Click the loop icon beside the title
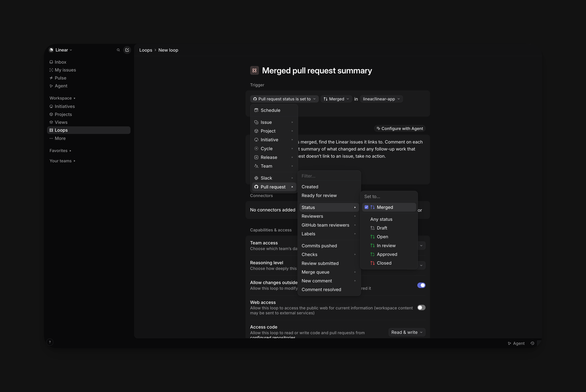 254,70
